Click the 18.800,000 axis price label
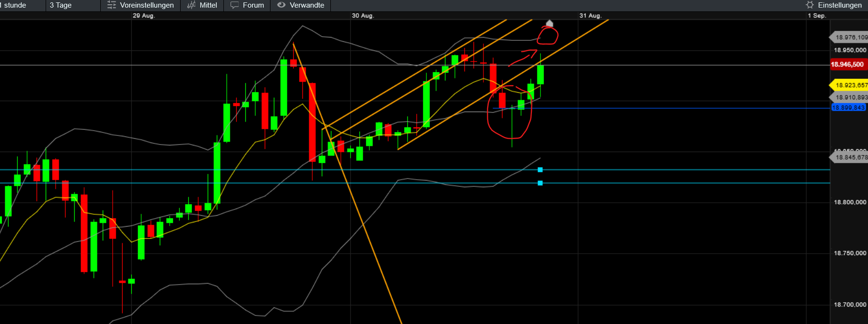Viewport: 868px width, 324px height. pyautogui.click(x=850, y=202)
